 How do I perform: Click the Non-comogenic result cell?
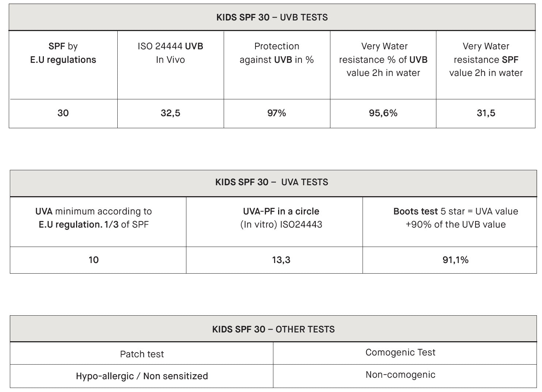click(400, 375)
